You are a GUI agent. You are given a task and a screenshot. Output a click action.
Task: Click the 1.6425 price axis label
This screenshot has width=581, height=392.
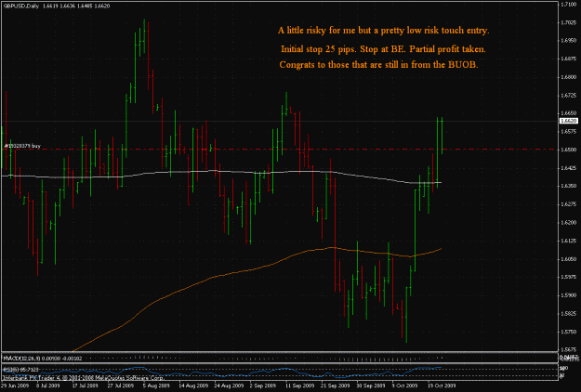(568, 168)
